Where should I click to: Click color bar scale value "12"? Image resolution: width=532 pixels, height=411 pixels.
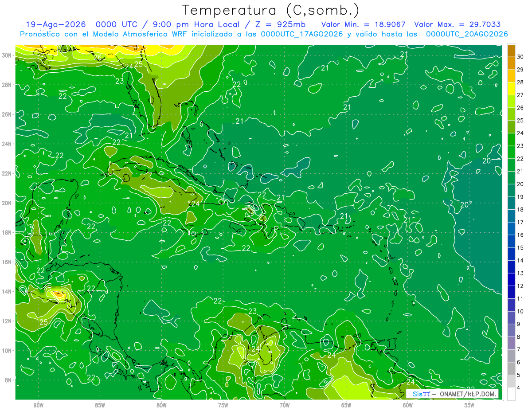pyautogui.click(x=521, y=286)
